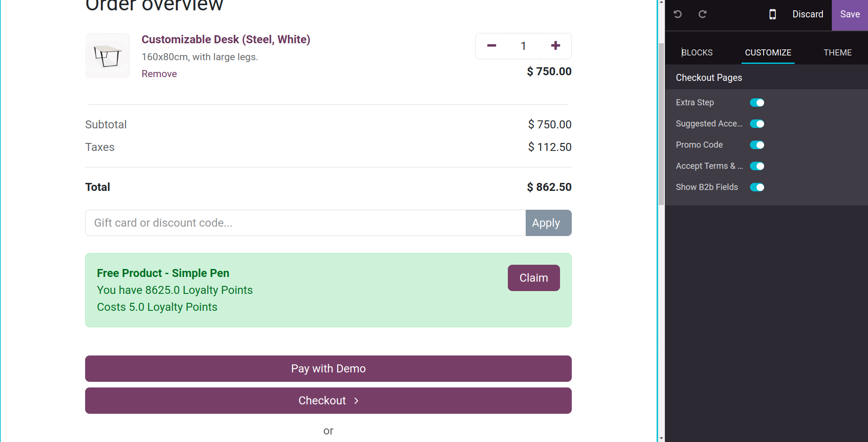Image resolution: width=868 pixels, height=442 pixels.
Task: Turn off the Promo Code switch
Action: click(x=757, y=145)
